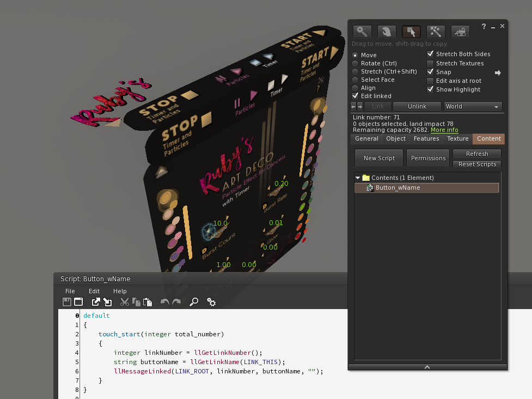Switch to the Texture tab
This screenshot has width=532, height=399.
click(x=457, y=139)
